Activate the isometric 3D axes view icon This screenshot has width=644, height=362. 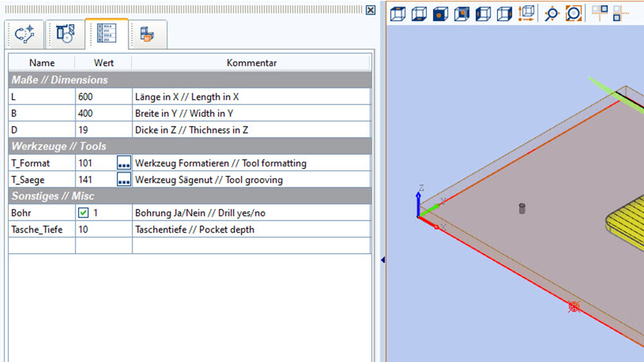point(526,13)
